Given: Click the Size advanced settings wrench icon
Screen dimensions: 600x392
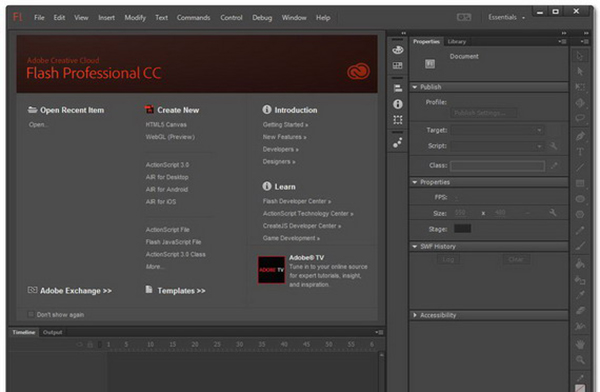Looking at the screenshot, I should click(x=553, y=212).
